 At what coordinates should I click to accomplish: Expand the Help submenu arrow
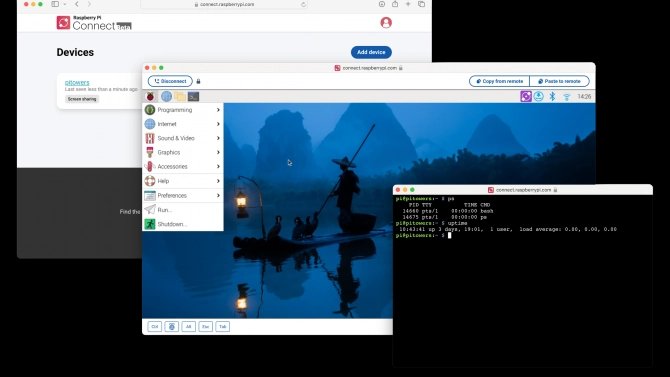coord(218,181)
